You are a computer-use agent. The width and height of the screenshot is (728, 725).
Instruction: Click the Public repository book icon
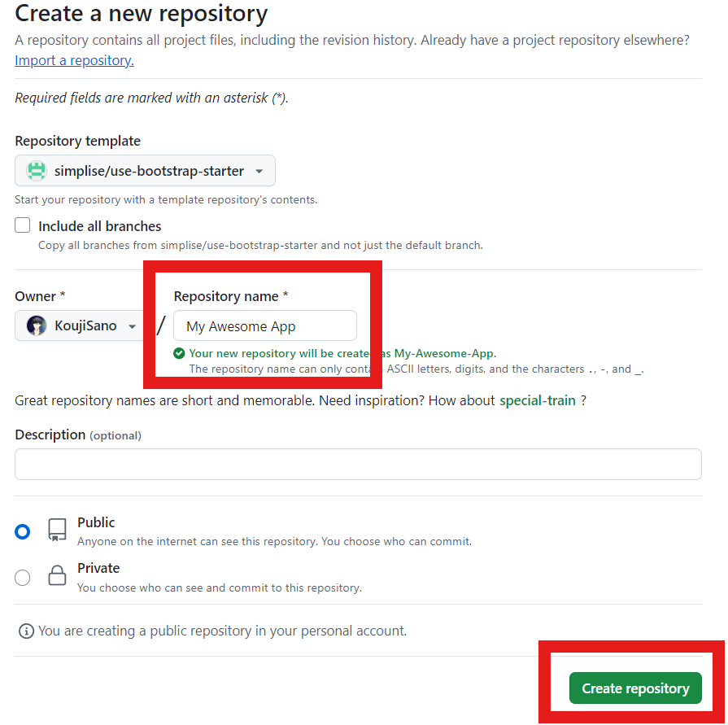[x=56, y=530]
